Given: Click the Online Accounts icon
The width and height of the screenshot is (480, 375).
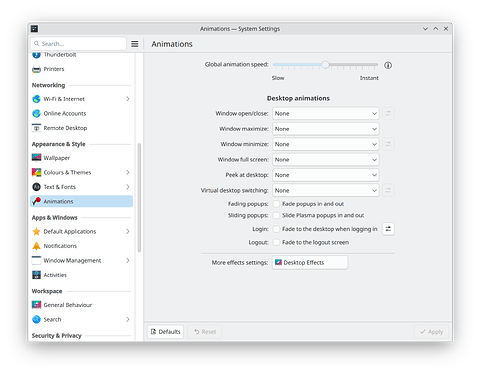Looking at the screenshot, I should [x=36, y=114].
